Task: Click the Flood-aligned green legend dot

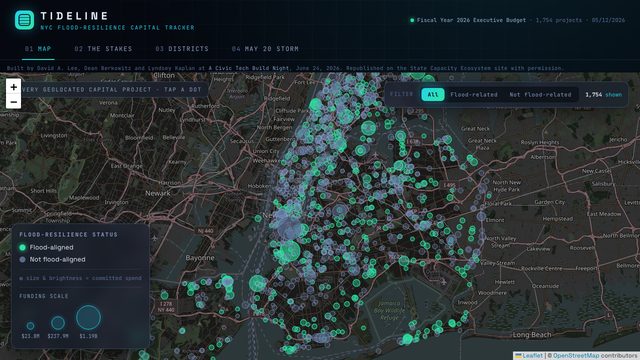Action: [22, 247]
